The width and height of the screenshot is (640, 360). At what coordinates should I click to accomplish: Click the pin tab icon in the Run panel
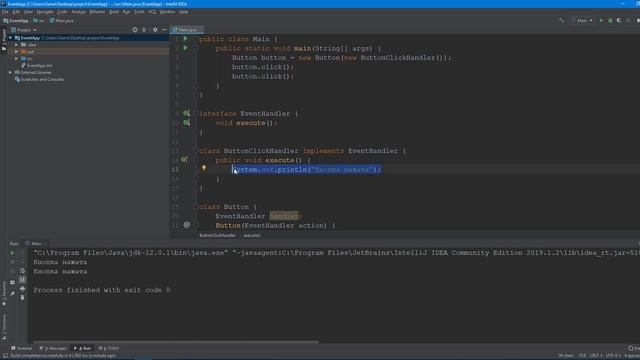[12, 293]
